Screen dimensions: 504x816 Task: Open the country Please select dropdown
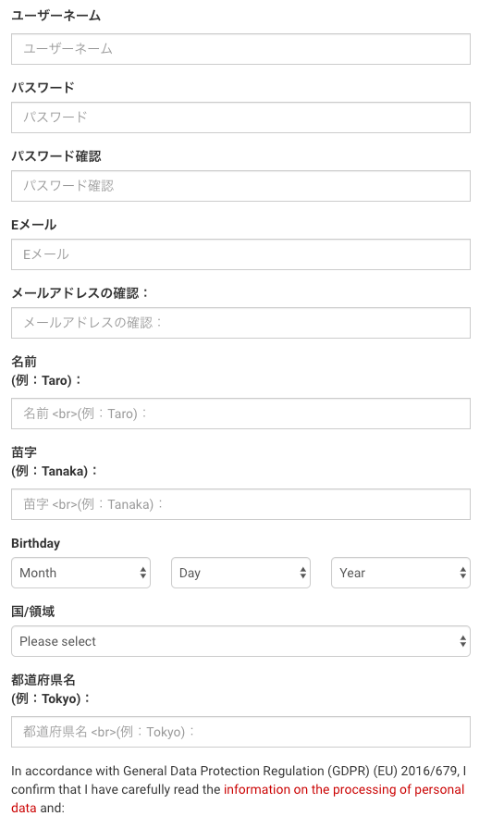[x=240, y=641]
